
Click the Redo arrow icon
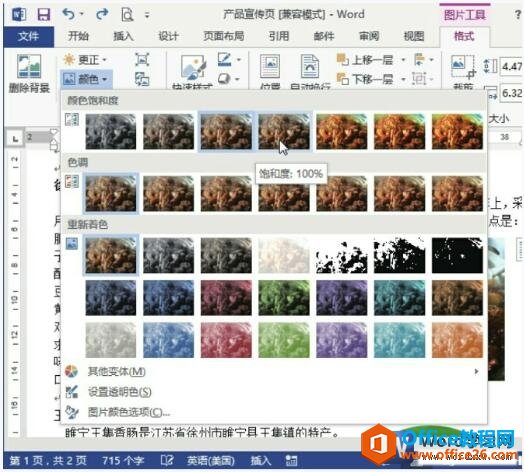click(102, 14)
